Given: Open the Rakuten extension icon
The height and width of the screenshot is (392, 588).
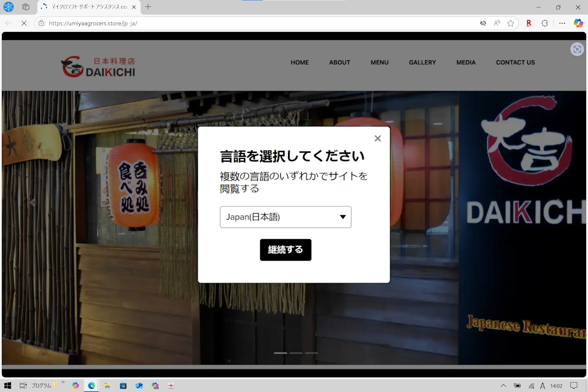Looking at the screenshot, I should click(x=529, y=23).
